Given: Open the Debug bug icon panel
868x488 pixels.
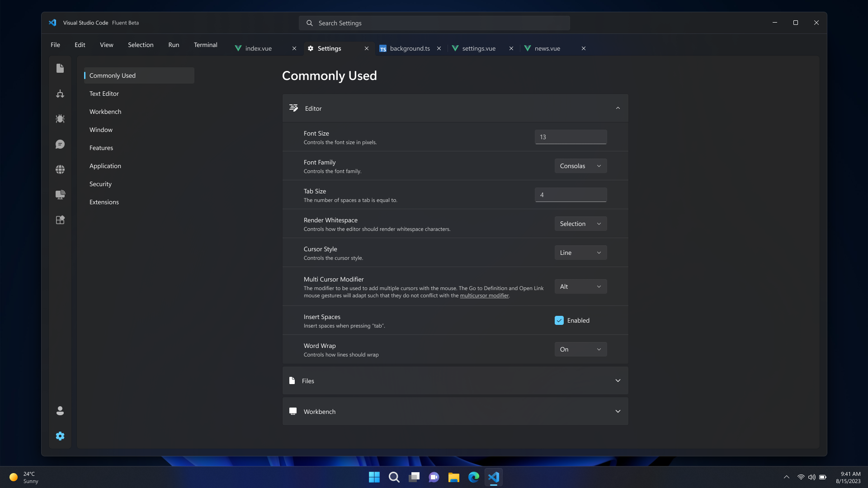Looking at the screenshot, I should (x=60, y=119).
